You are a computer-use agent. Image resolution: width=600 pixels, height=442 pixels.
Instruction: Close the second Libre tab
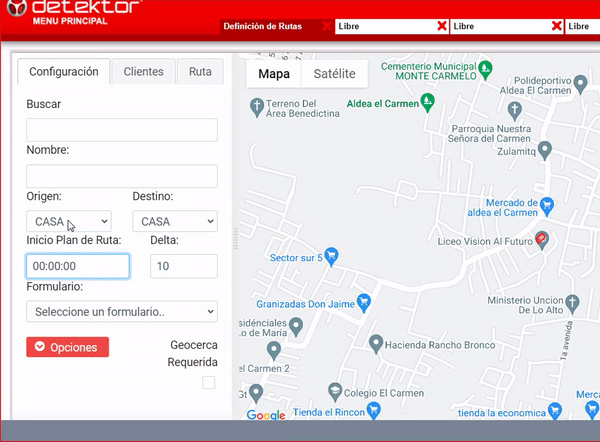tap(557, 26)
